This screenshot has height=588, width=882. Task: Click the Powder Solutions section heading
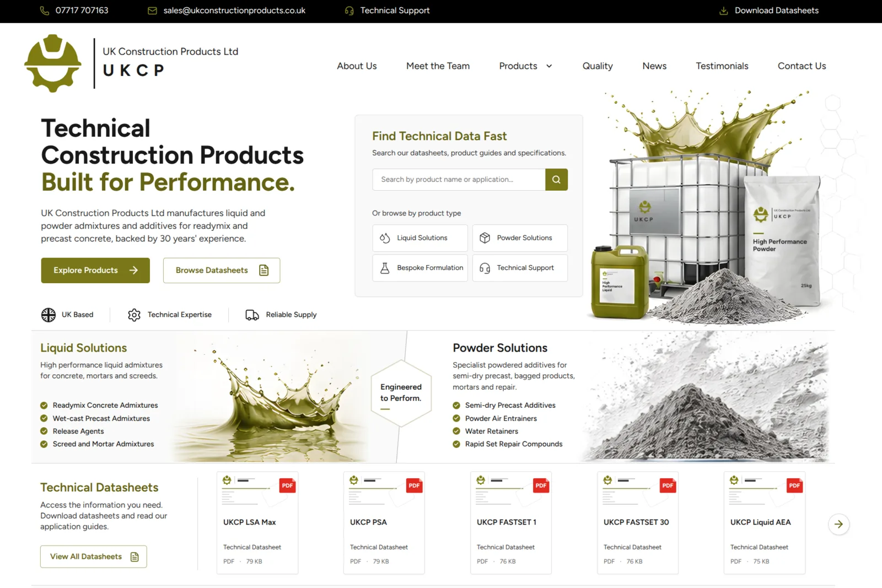[x=500, y=348]
